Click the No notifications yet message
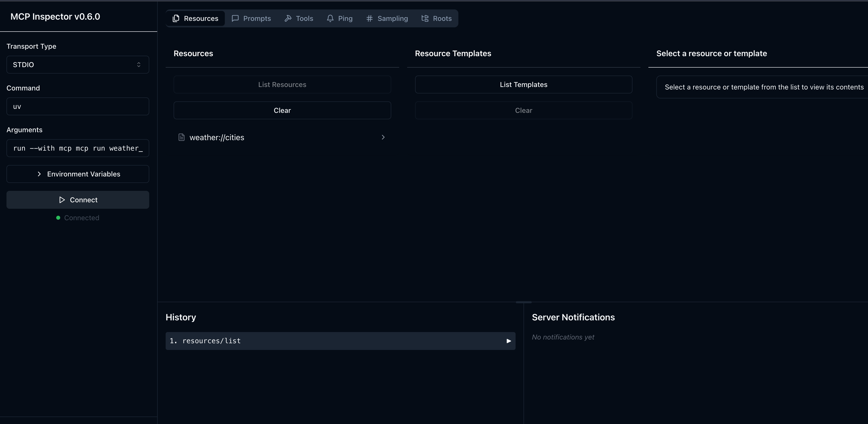This screenshot has height=424, width=868. [563, 337]
